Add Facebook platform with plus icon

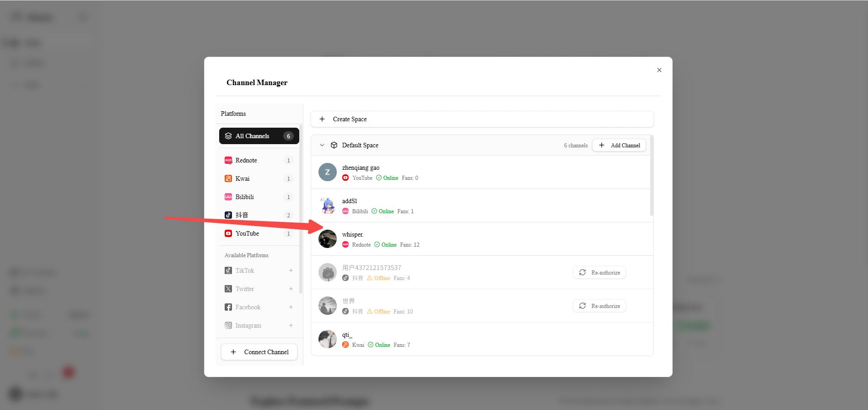click(291, 307)
